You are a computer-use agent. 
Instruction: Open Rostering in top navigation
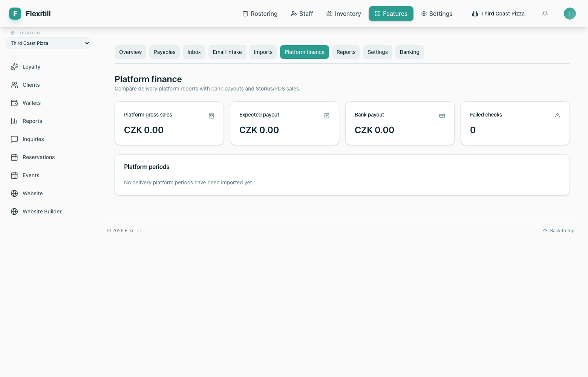click(260, 14)
